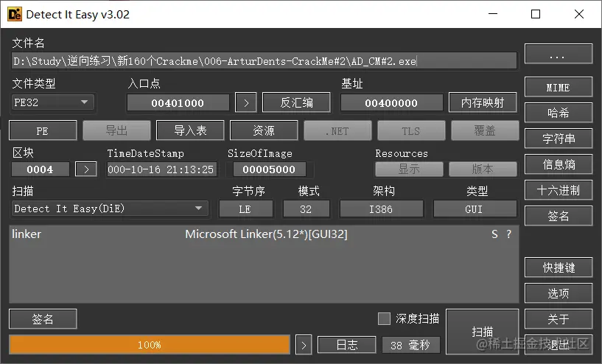Click the 38 毫秒 scan time field
Image resolution: width=602 pixels, height=364 pixels.
click(411, 345)
